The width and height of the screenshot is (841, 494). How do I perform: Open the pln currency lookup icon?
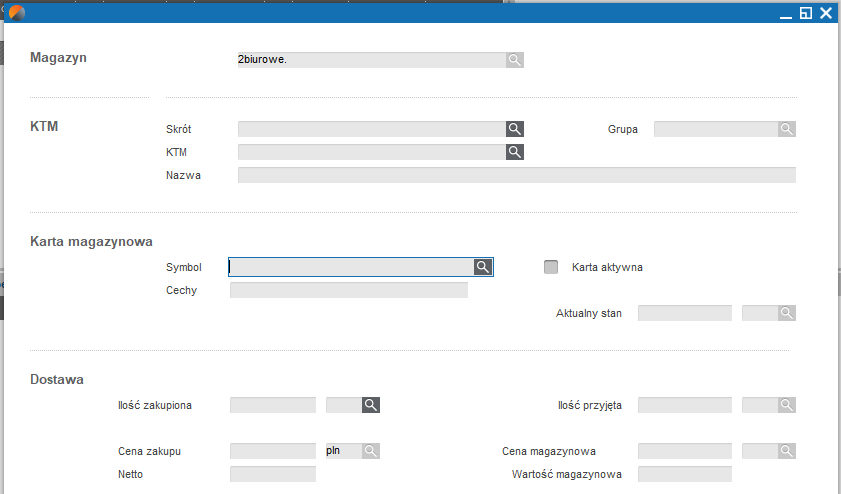(371, 451)
